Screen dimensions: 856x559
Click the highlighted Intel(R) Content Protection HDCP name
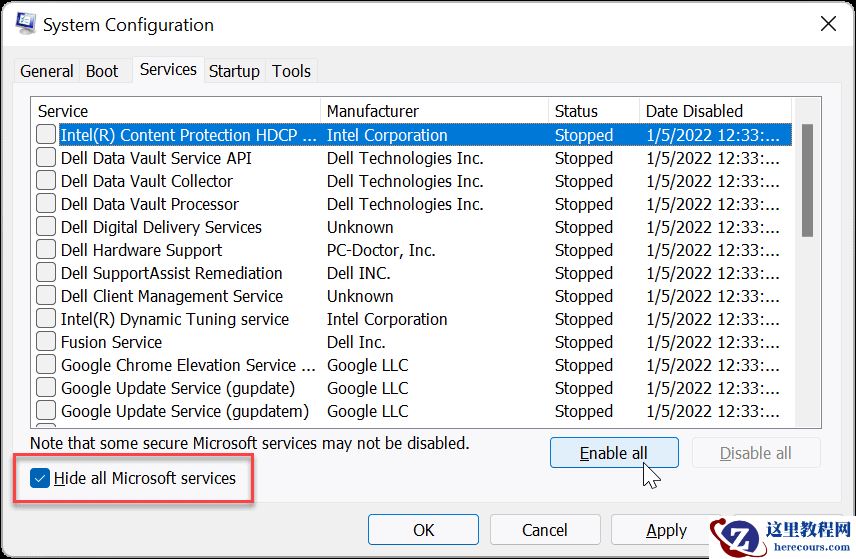click(x=188, y=135)
